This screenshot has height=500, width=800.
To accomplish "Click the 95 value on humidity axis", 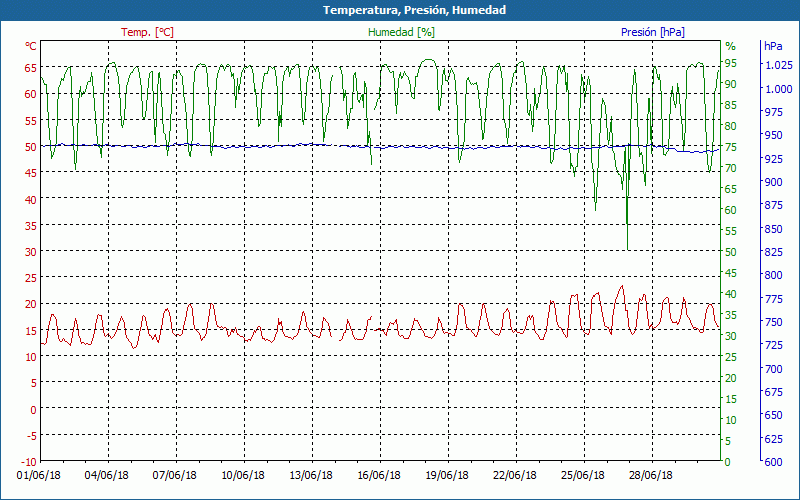I will (x=731, y=63).
